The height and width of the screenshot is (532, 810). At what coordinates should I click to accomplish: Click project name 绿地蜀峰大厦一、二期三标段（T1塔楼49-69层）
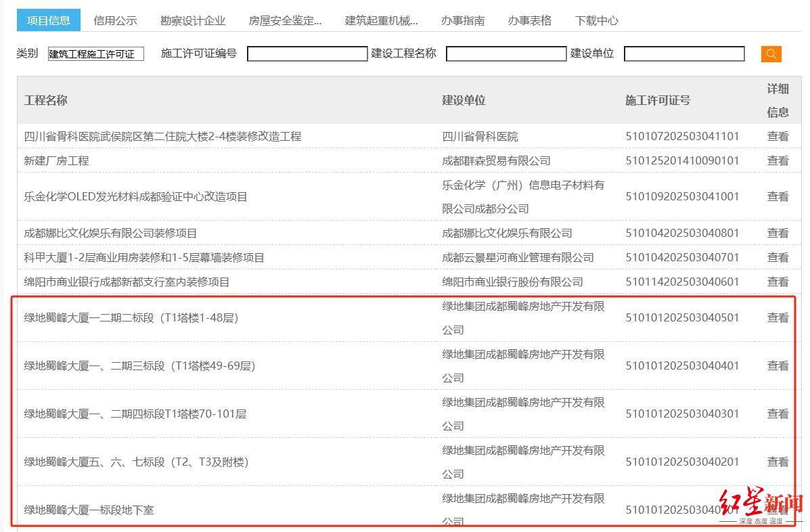point(139,365)
